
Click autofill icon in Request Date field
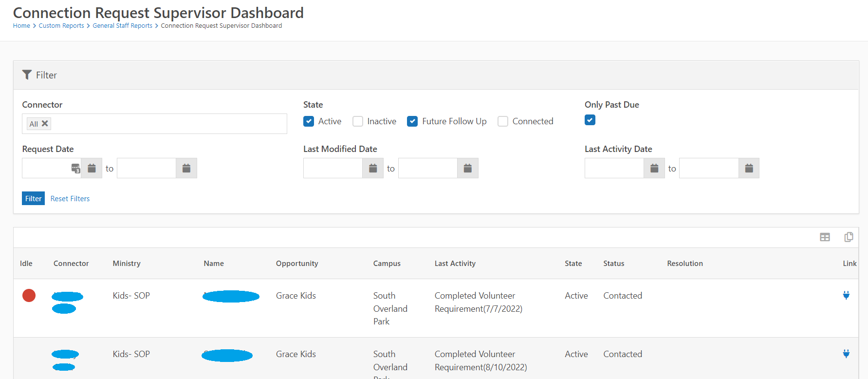(76, 169)
